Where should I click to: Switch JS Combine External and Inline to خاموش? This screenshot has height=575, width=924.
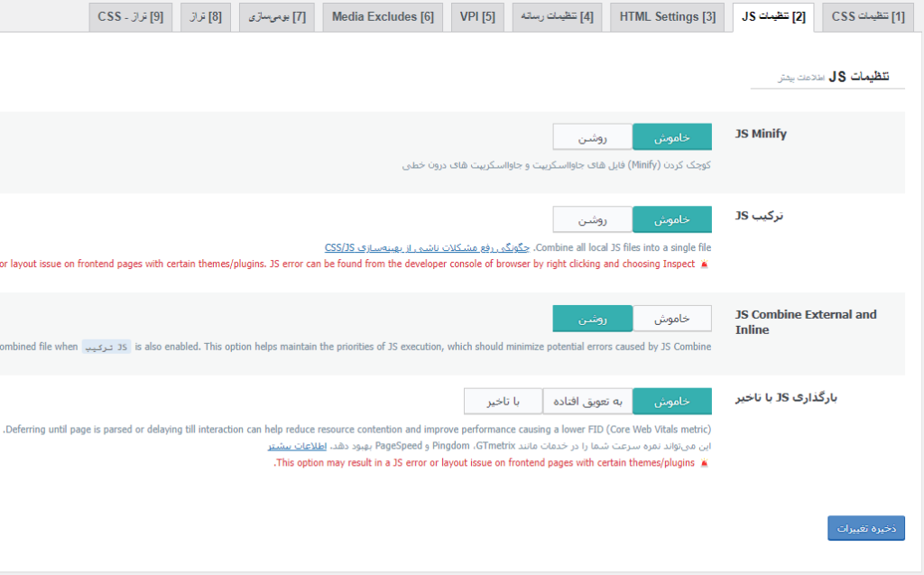click(x=671, y=319)
